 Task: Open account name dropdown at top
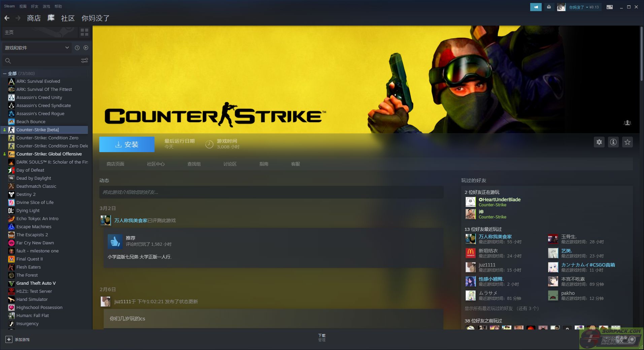point(584,7)
